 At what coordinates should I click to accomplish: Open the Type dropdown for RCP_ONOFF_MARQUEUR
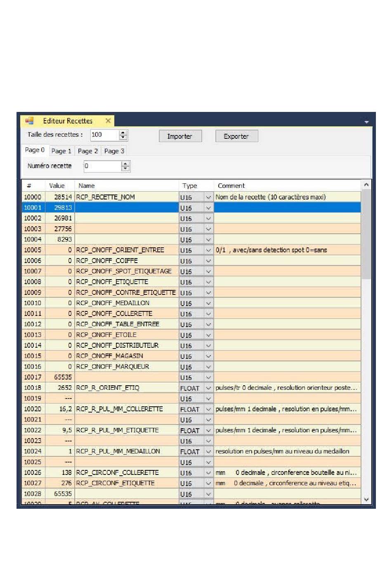pyautogui.click(x=208, y=367)
